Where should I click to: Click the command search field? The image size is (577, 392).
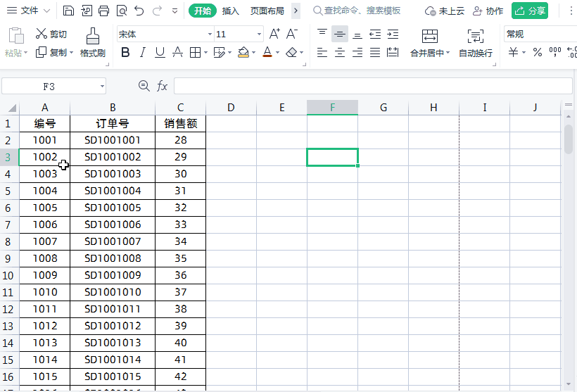(357, 11)
